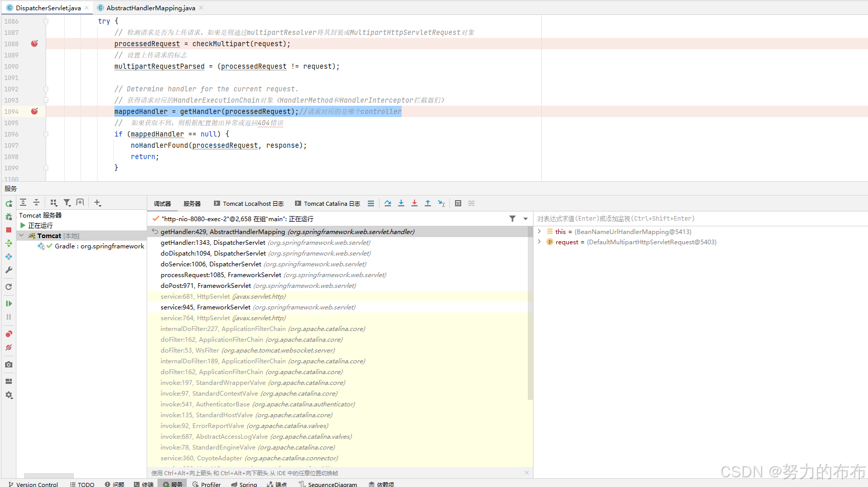Click the Add service plus icon
Viewport: 868px width, 487px height.
tap(97, 203)
